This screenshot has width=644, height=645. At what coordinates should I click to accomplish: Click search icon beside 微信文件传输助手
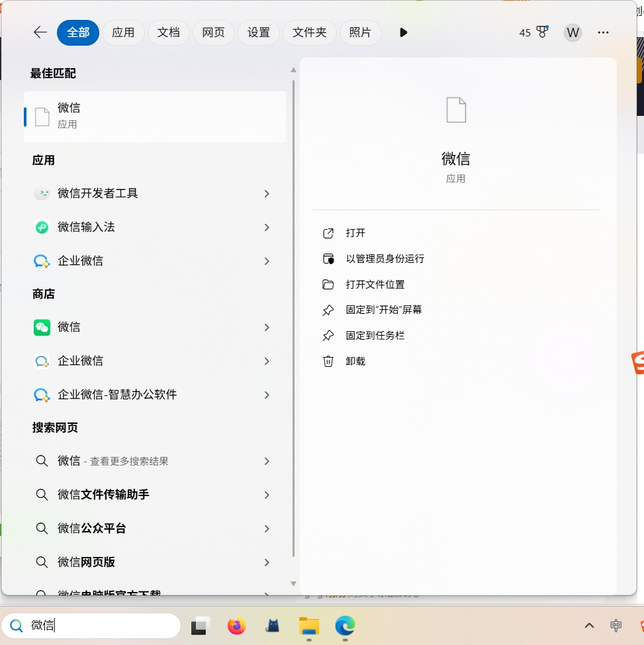[42, 495]
